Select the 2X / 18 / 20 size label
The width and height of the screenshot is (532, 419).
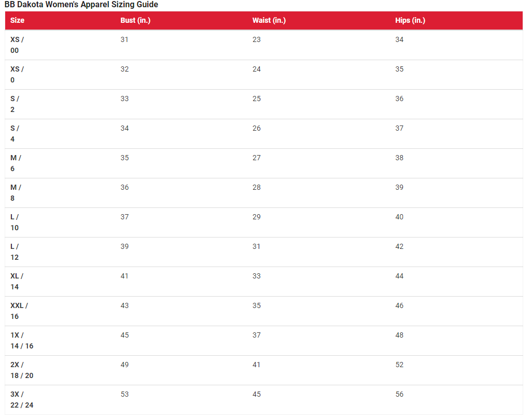click(22, 369)
